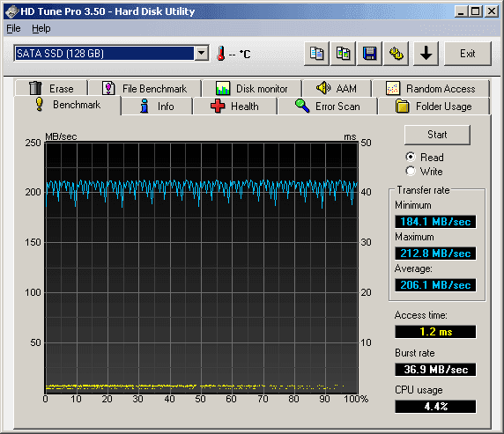
Task: Select the AAM tab with speaker icon
Action: pyautogui.click(x=337, y=88)
